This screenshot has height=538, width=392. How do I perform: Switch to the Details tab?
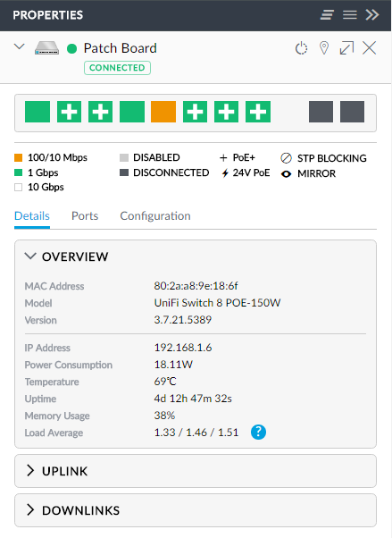[x=32, y=215]
